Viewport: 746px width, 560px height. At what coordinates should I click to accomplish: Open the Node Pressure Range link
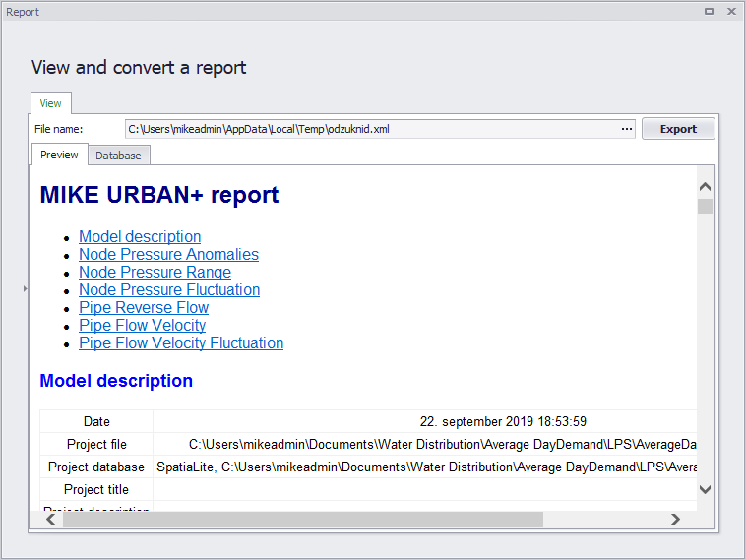pyautogui.click(x=155, y=272)
